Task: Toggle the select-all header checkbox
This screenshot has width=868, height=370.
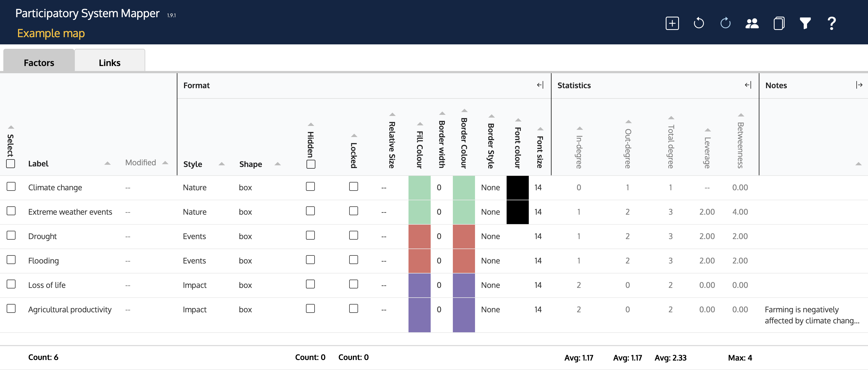Action: (x=11, y=164)
